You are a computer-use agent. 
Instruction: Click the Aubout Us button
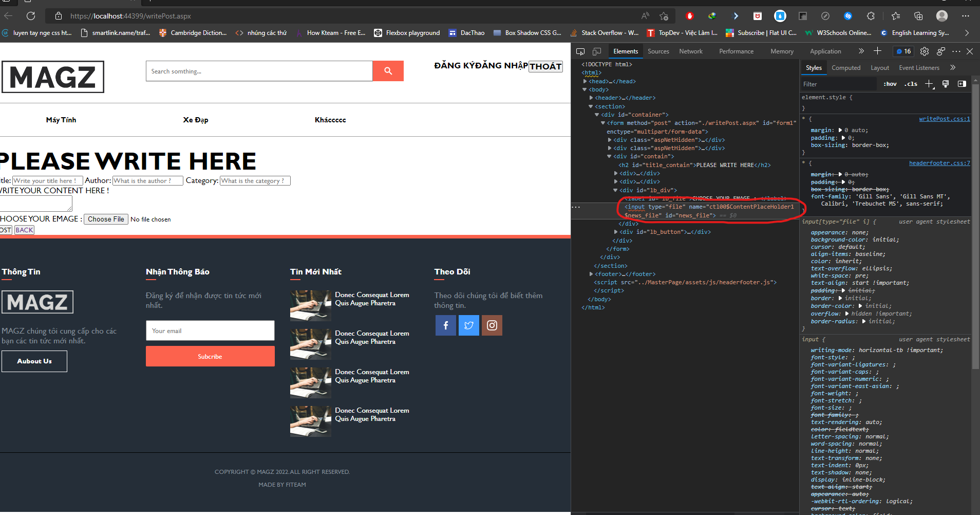[x=34, y=361]
